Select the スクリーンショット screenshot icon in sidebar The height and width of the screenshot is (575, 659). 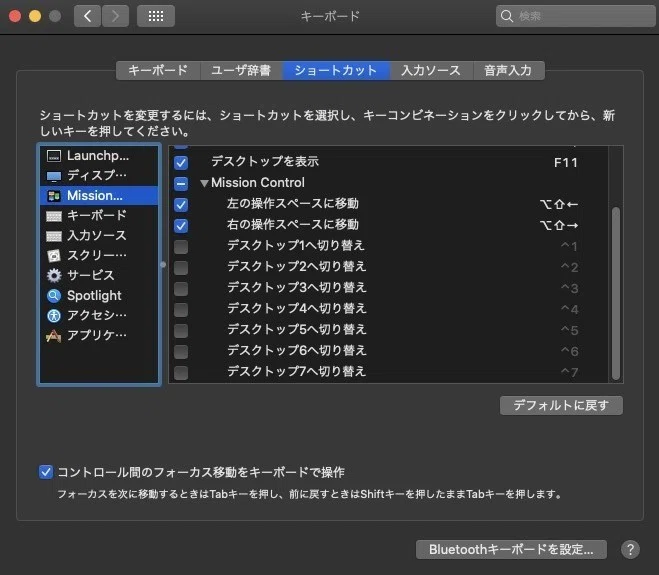click(54, 256)
